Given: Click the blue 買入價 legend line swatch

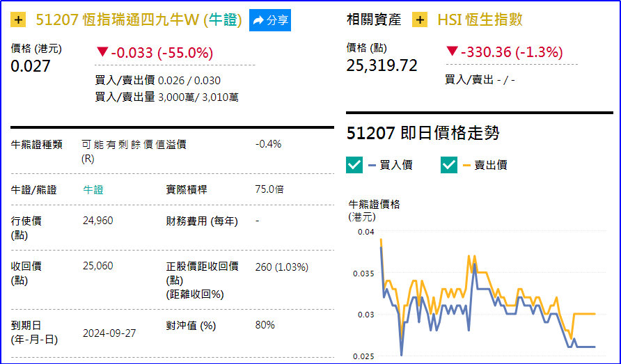Looking at the screenshot, I should (x=372, y=165).
